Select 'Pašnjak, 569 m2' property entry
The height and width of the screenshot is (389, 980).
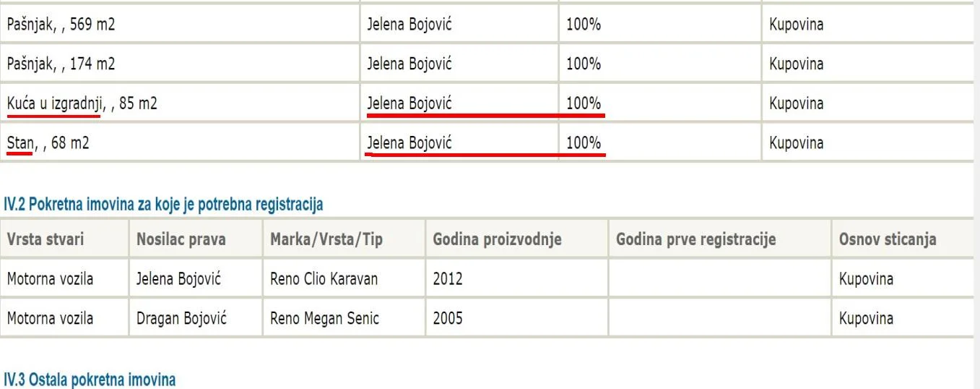[x=180, y=25]
